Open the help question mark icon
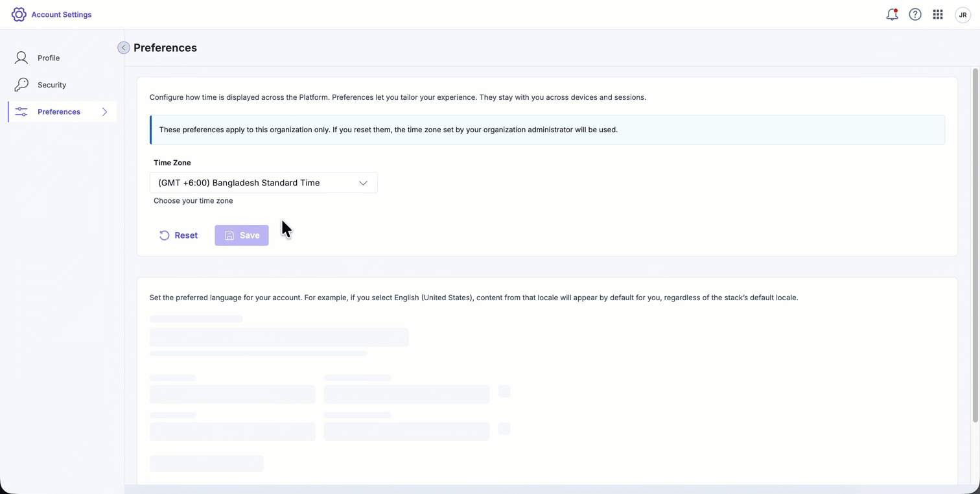Screen dimensions: 980x494 915,14
